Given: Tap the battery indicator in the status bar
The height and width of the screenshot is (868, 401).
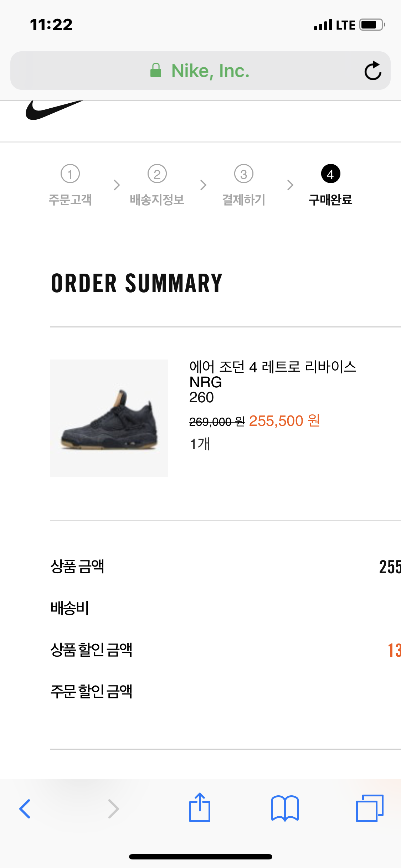Looking at the screenshot, I should tap(372, 25).
